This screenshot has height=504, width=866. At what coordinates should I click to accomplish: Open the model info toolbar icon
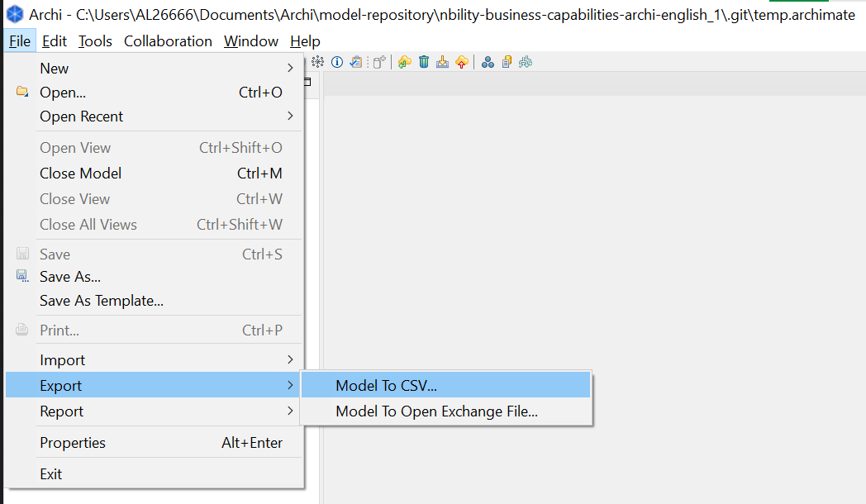coord(335,62)
